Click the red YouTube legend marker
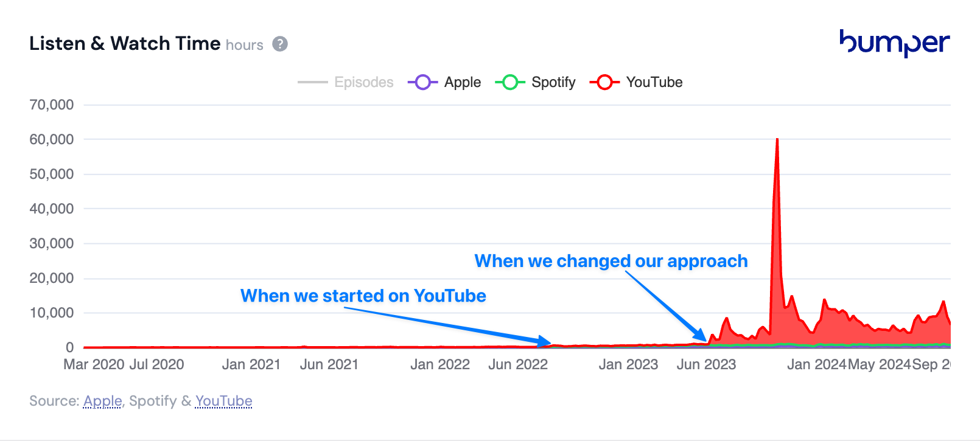980x441 pixels. [604, 82]
